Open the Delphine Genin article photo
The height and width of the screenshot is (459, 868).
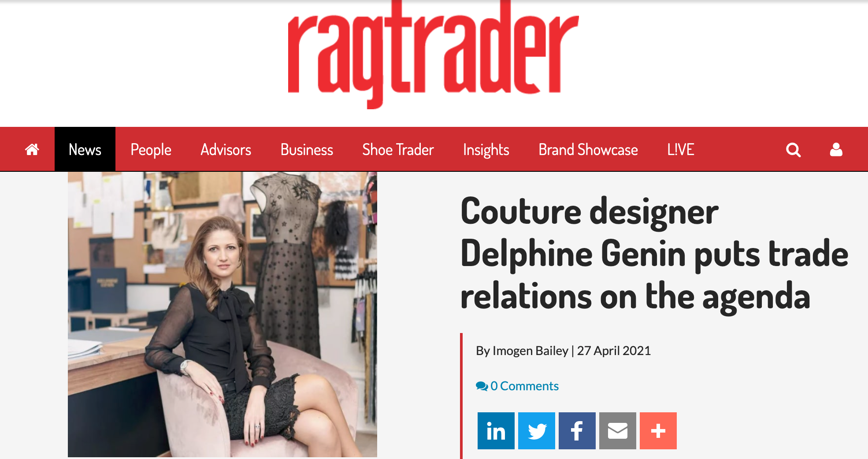click(223, 314)
